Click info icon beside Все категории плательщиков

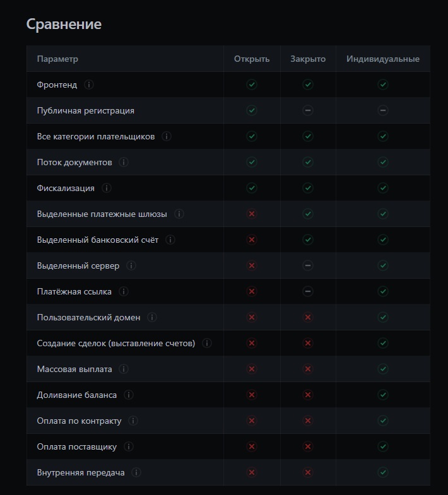(167, 136)
